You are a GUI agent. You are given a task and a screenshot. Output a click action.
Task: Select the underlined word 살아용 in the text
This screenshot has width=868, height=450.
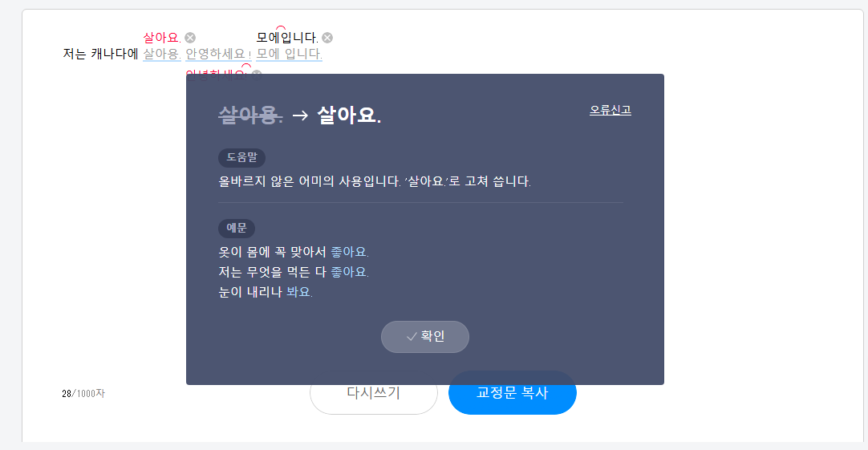(x=162, y=54)
